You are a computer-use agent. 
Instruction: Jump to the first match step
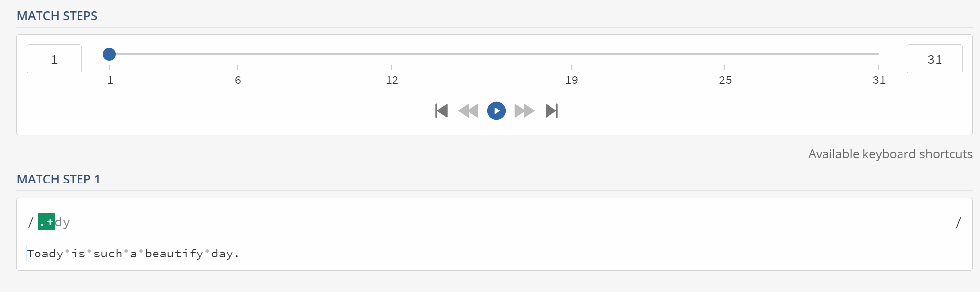[441, 111]
